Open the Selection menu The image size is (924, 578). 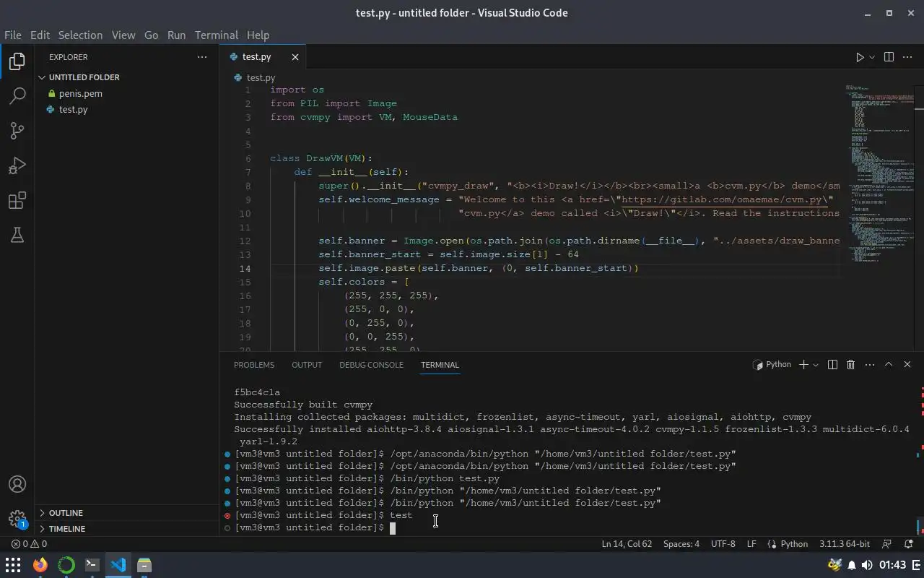(80, 35)
